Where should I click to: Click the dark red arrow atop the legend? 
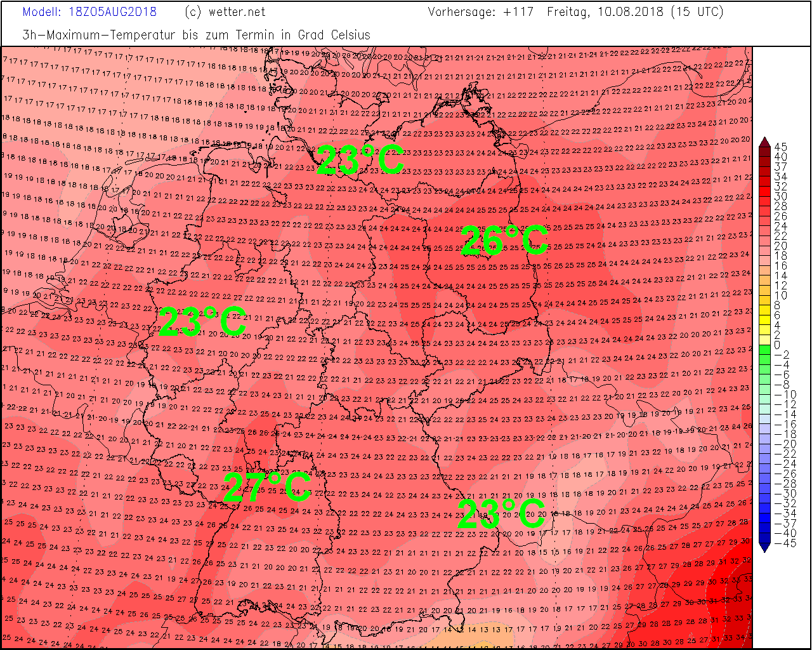764,142
